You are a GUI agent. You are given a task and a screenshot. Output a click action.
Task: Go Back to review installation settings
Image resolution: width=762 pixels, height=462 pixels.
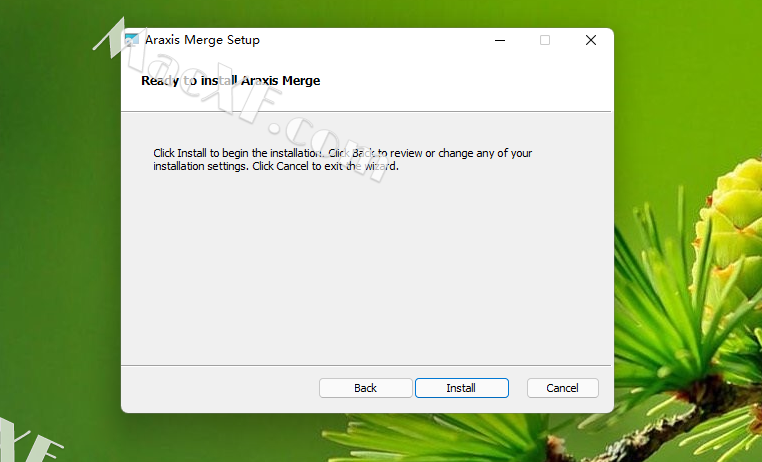pos(365,388)
